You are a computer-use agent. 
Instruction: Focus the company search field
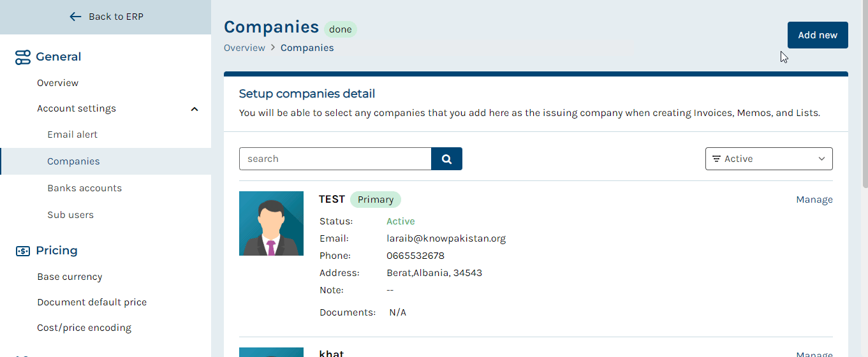pos(335,159)
